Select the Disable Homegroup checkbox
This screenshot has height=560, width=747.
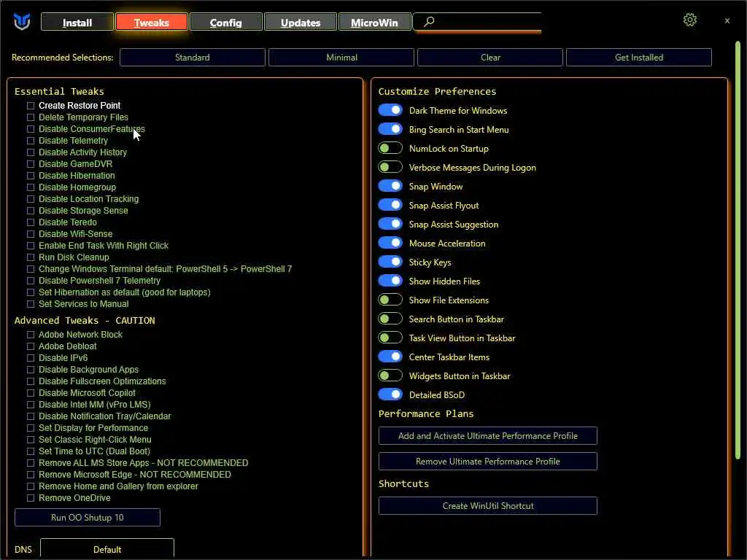tap(31, 187)
